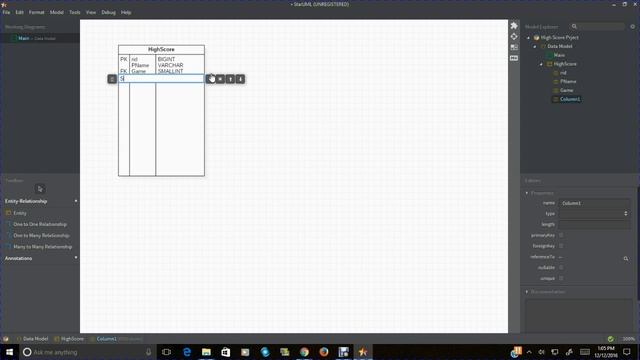640x360 pixels.
Task: Click the green validation check icon in status bar
Action: [610, 339]
